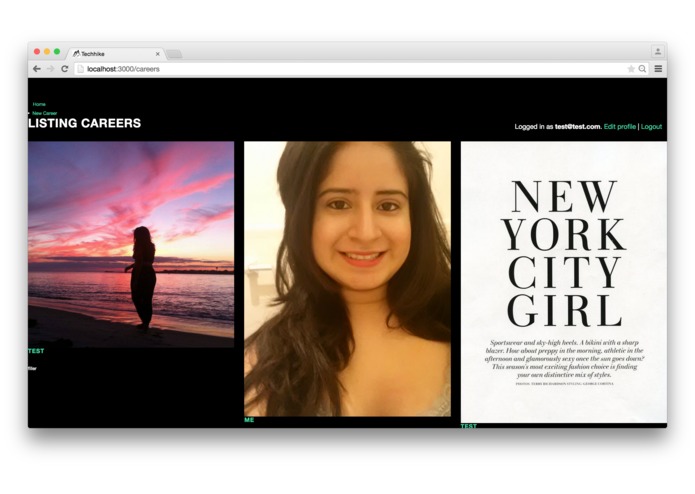Click the ME link under selfie
695x494 pixels.
pyautogui.click(x=249, y=420)
